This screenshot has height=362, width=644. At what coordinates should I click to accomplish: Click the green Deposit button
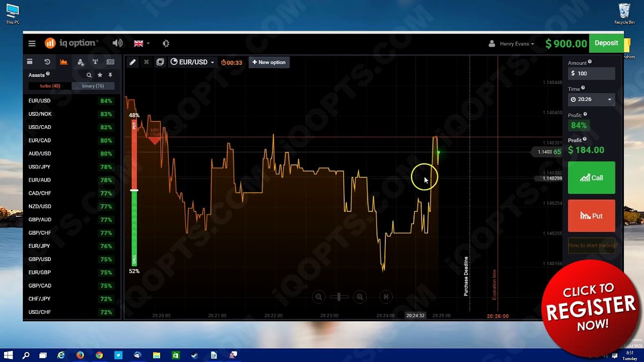[x=606, y=43]
